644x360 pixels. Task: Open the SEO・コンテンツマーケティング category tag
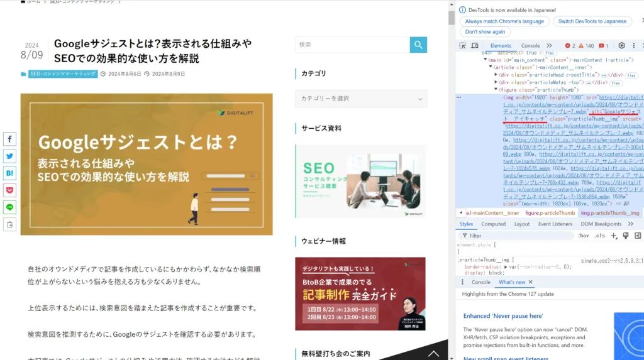point(63,74)
